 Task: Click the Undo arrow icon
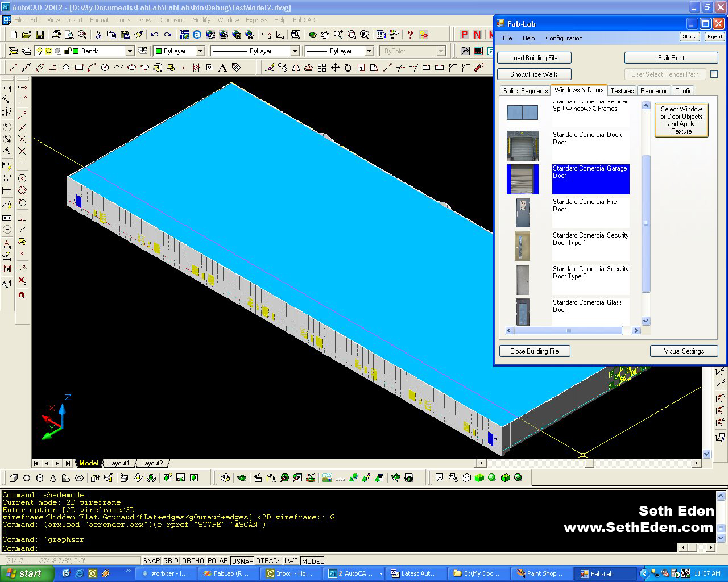(x=154, y=35)
